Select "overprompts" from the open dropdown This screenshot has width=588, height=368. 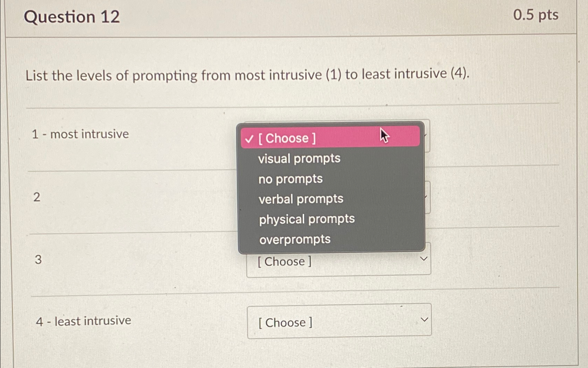click(x=295, y=239)
